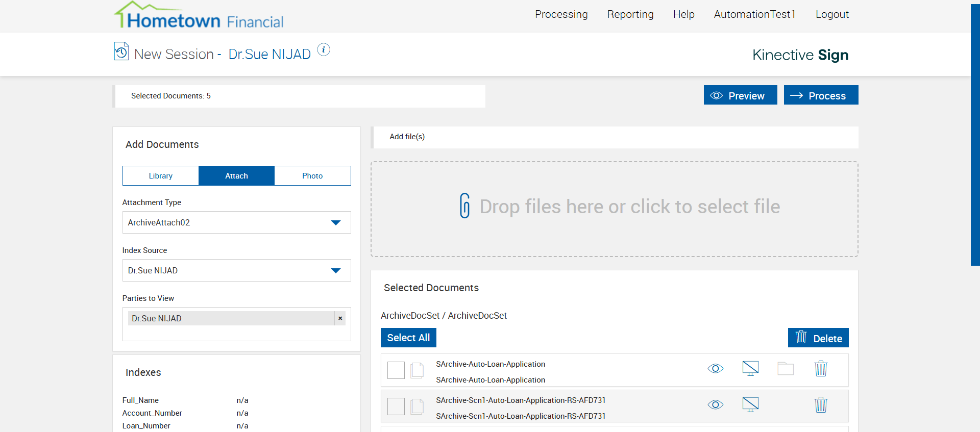Click the Process button

point(821,95)
